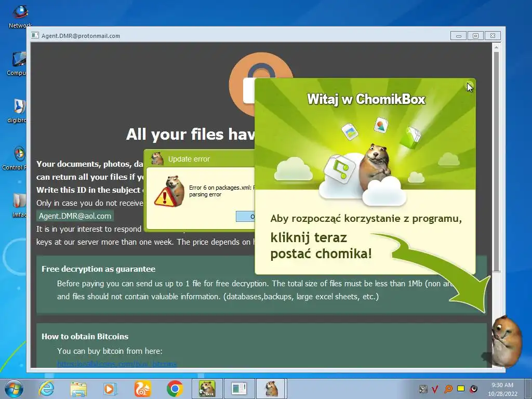This screenshot has width=532, height=399.
Task: Click the Agent.DMR window title icon
Action: (x=35, y=35)
